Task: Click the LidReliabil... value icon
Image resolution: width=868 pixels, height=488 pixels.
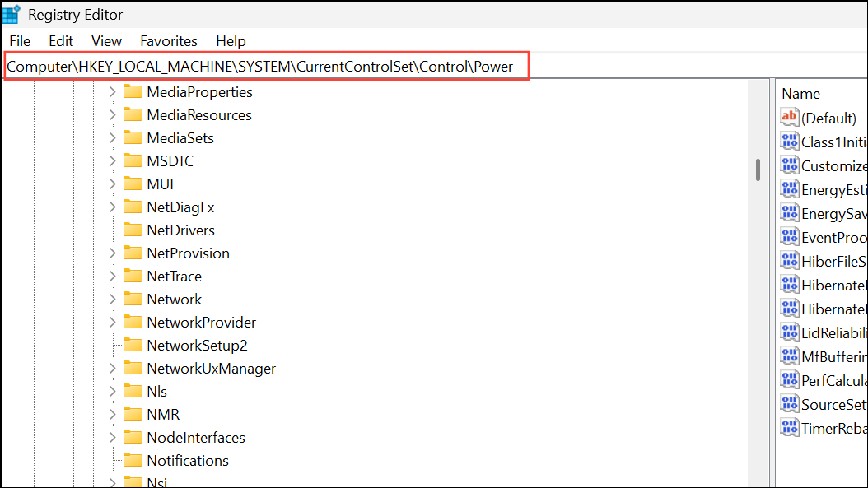Action: [790, 332]
